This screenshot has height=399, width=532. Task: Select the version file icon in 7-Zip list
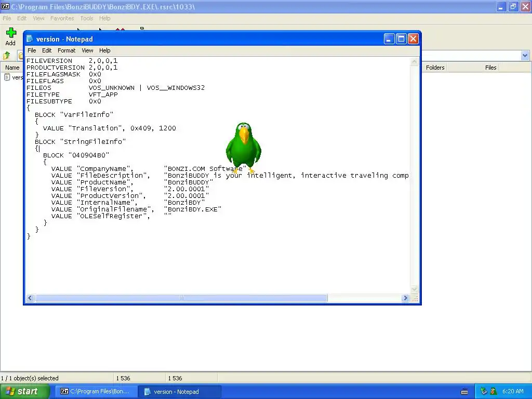(x=7, y=77)
